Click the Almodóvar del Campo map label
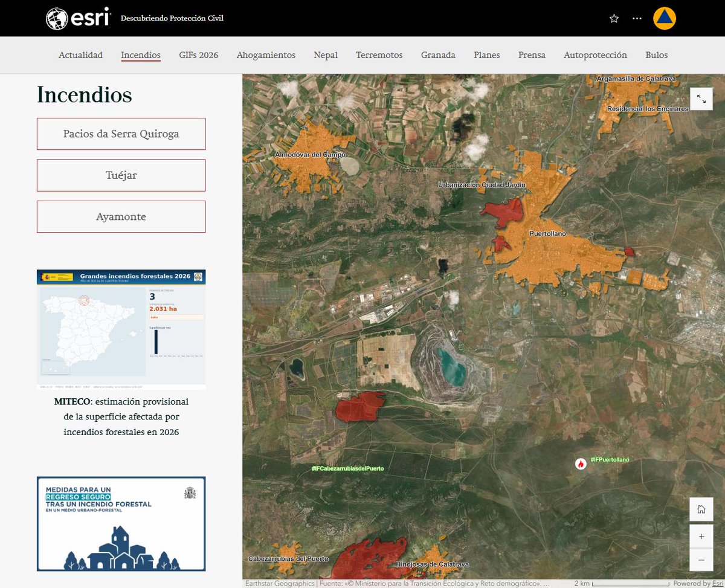Screen dimensions: 725x588 pos(310,155)
